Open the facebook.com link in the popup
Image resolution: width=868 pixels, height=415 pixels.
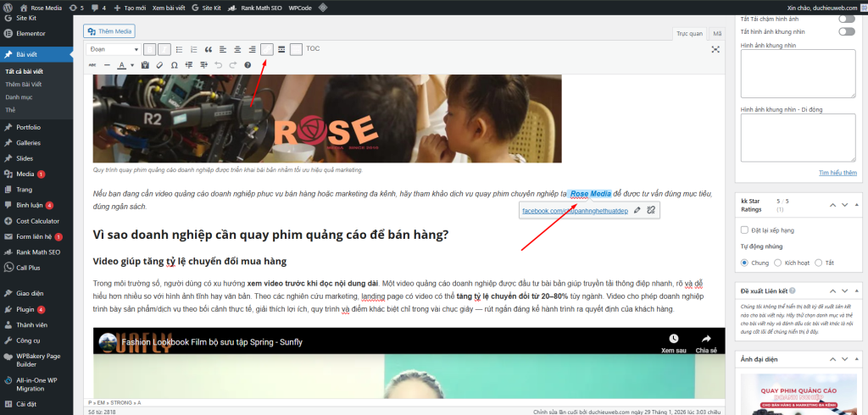click(575, 211)
